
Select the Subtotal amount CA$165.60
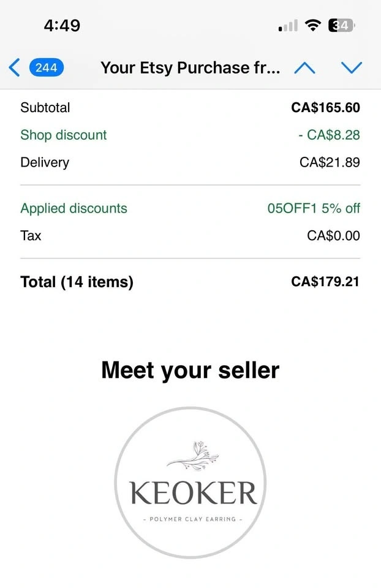click(x=325, y=108)
